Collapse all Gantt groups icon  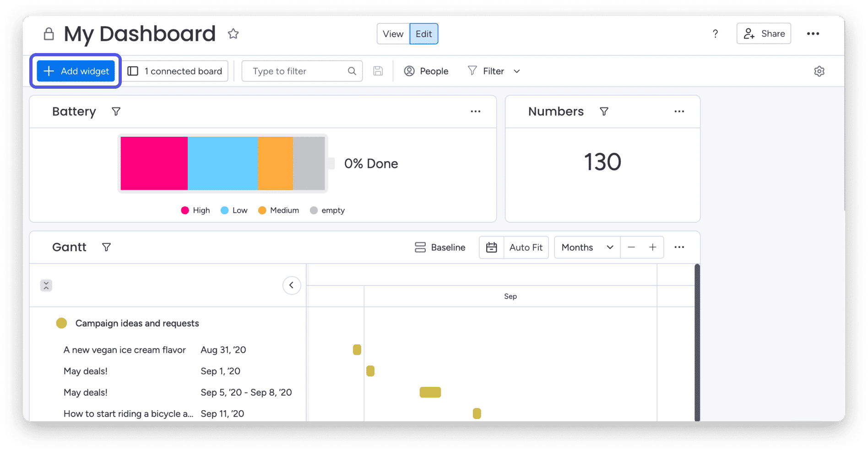point(46,285)
